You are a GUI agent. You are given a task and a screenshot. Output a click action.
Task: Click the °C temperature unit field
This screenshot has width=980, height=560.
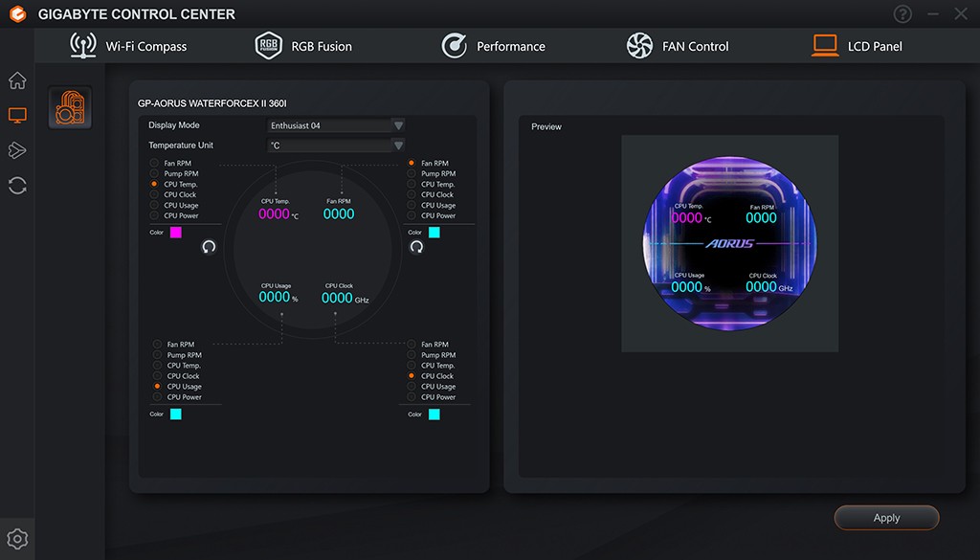pyautogui.click(x=336, y=145)
